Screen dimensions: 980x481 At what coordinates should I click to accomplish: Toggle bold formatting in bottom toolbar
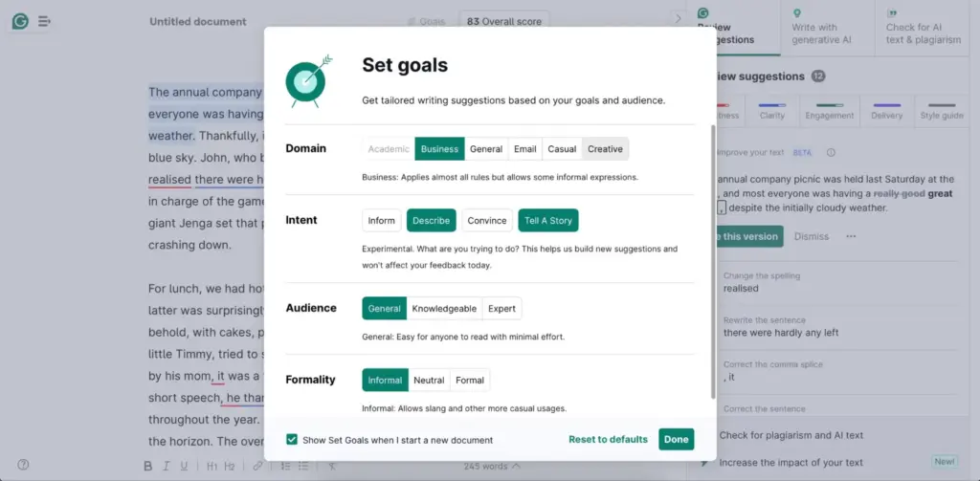point(148,466)
